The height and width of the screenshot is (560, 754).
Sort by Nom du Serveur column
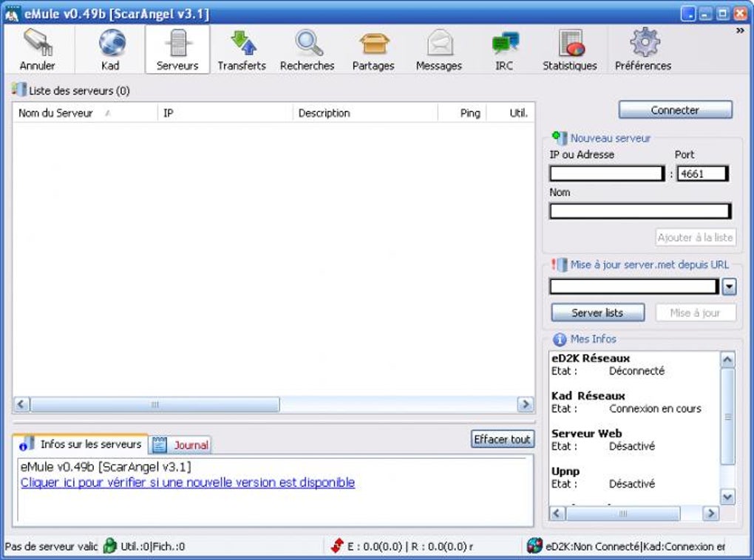pyautogui.click(x=85, y=113)
